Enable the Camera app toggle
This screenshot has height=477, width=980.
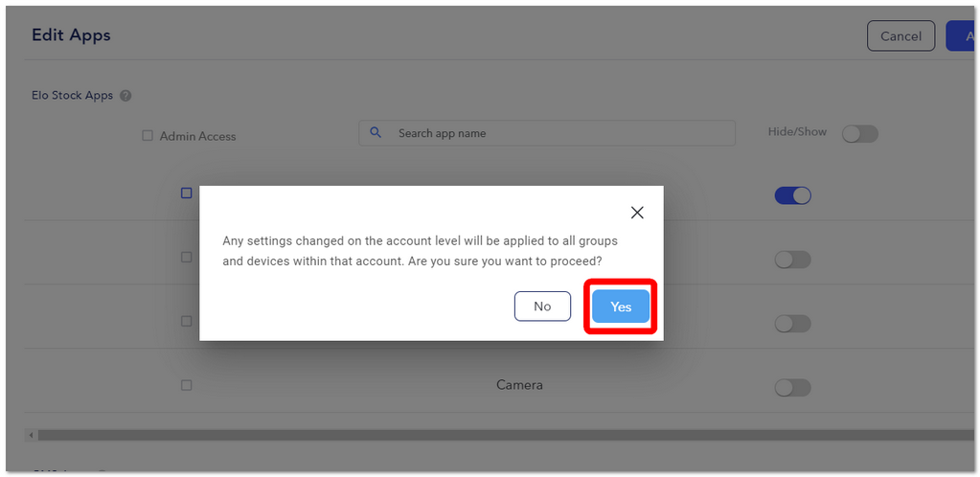(792, 388)
